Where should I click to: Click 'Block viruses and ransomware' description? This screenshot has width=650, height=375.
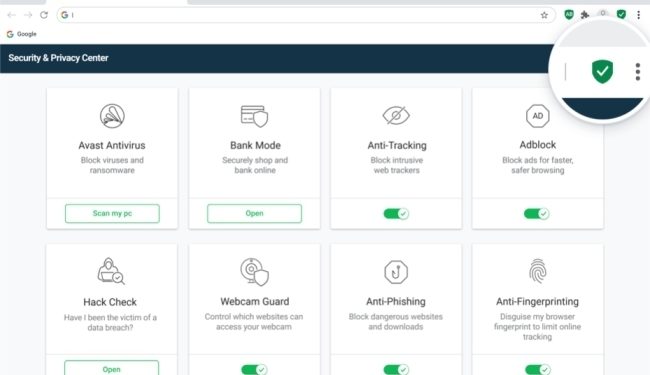tap(112, 165)
